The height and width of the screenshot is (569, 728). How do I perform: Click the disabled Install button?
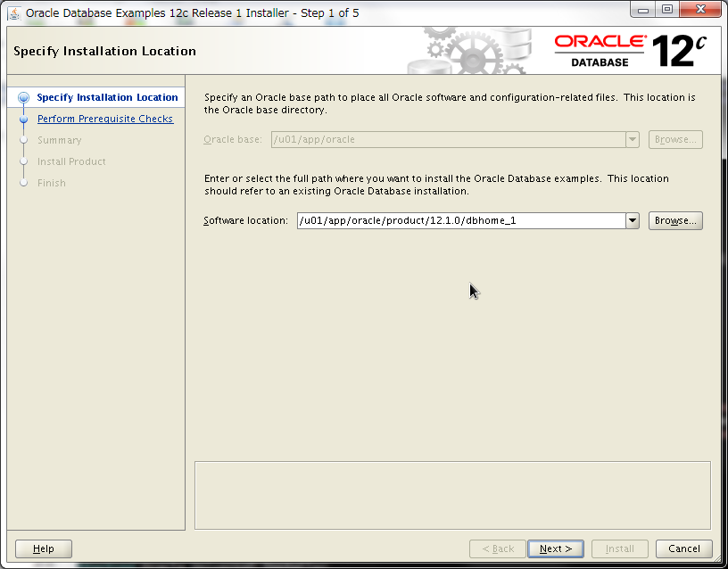pos(620,548)
